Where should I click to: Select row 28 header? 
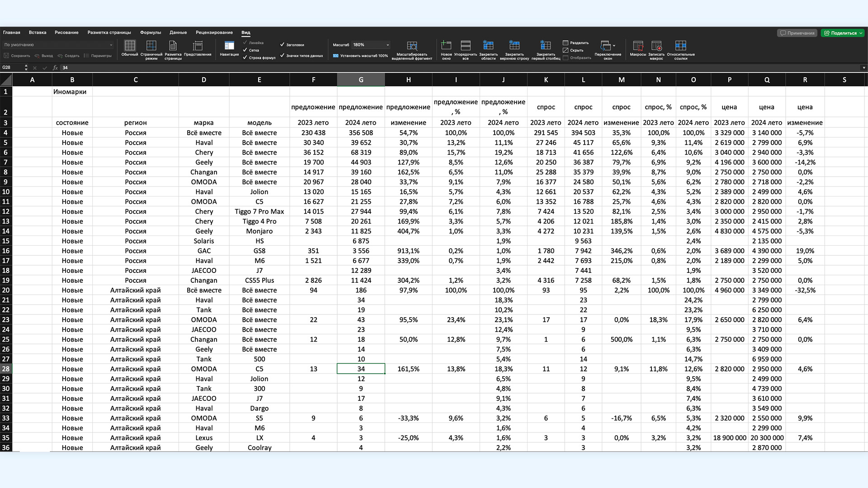(x=6, y=369)
